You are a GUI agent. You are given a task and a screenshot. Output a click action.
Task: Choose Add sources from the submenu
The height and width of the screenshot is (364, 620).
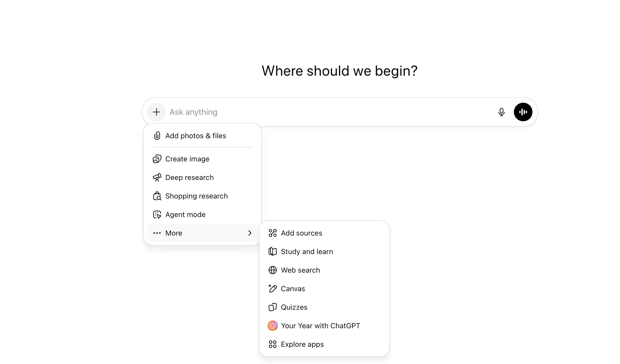tap(302, 233)
